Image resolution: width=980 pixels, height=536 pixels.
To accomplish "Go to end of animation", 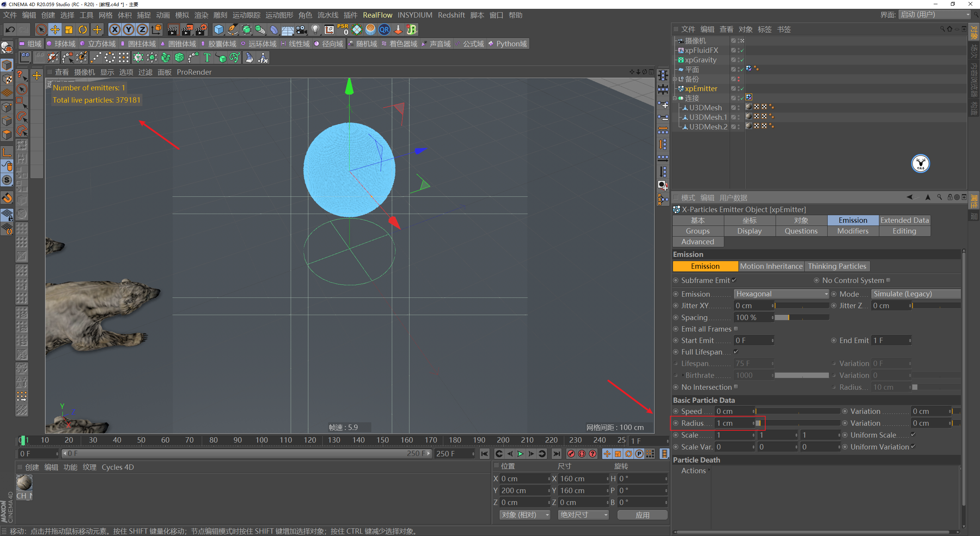I will point(557,454).
